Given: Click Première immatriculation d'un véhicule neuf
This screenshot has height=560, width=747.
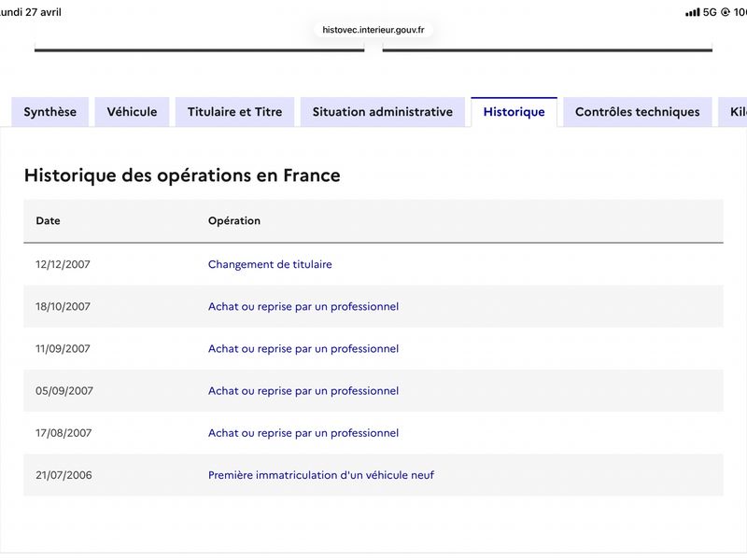Looking at the screenshot, I should (x=321, y=475).
